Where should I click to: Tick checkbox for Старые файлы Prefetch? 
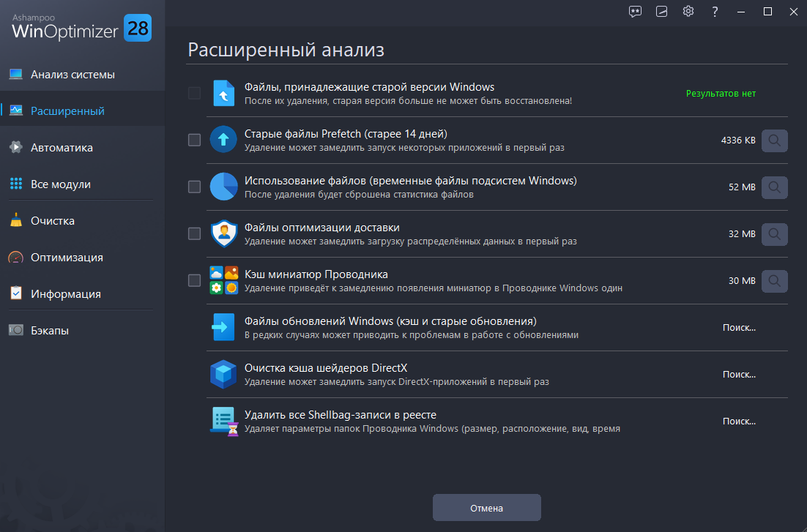(x=194, y=140)
